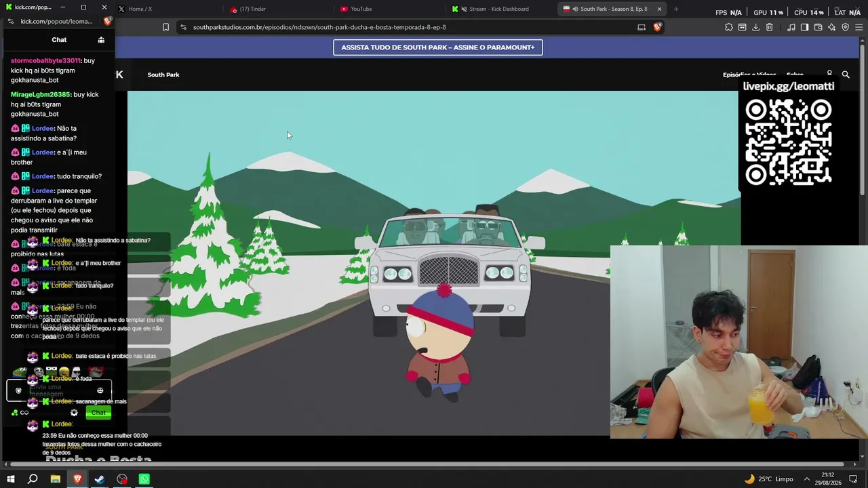This screenshot has height=488, width=868.
Task: Click 'Lordee' name in 'tudo tranquilo?' message
Action: tap(43, 176)
